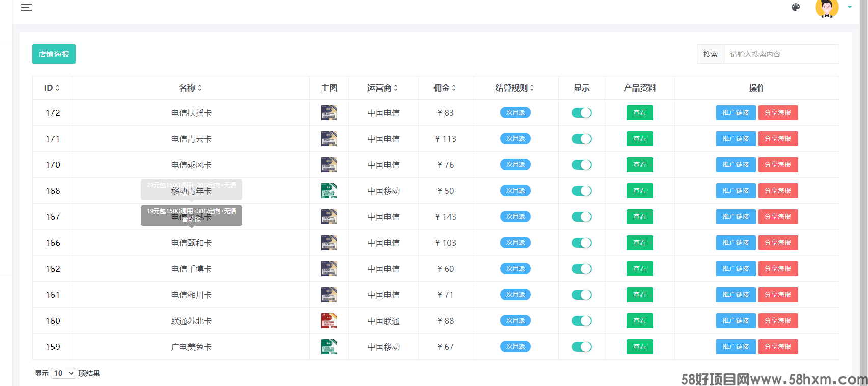Click 中国移动 cell in row 168
The width and height of the screenshot is (868, 386).
point(384,191)
